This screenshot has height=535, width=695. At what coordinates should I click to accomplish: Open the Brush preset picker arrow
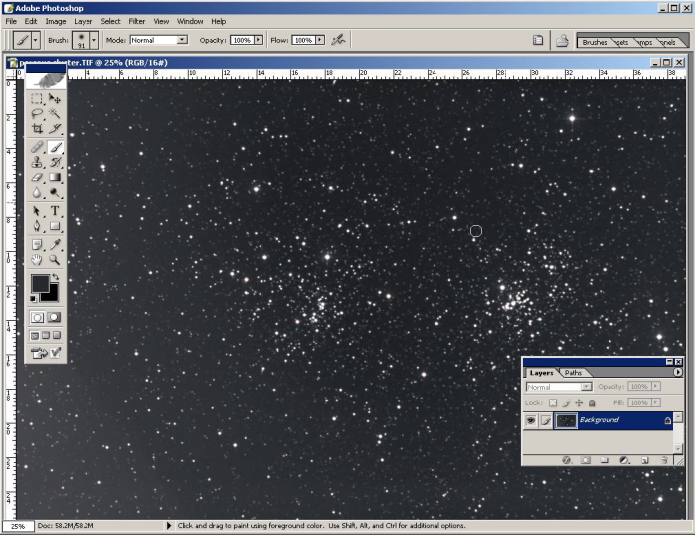pos(94,40)
